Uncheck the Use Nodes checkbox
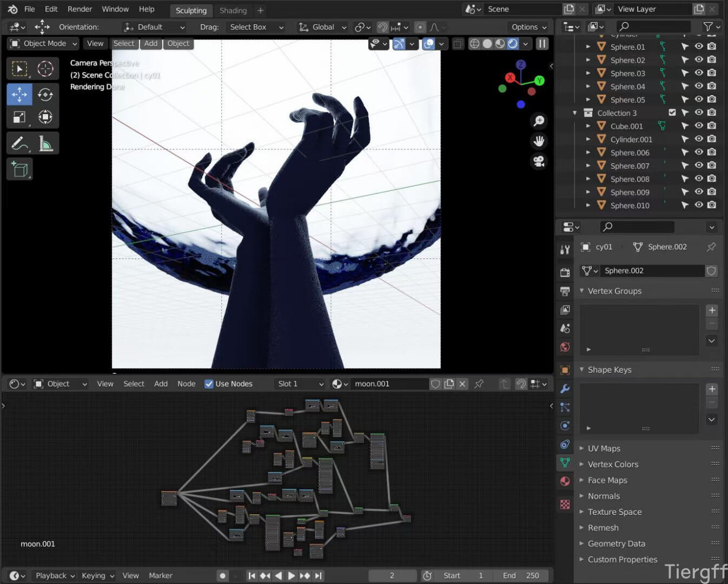 tap(209, 384)
